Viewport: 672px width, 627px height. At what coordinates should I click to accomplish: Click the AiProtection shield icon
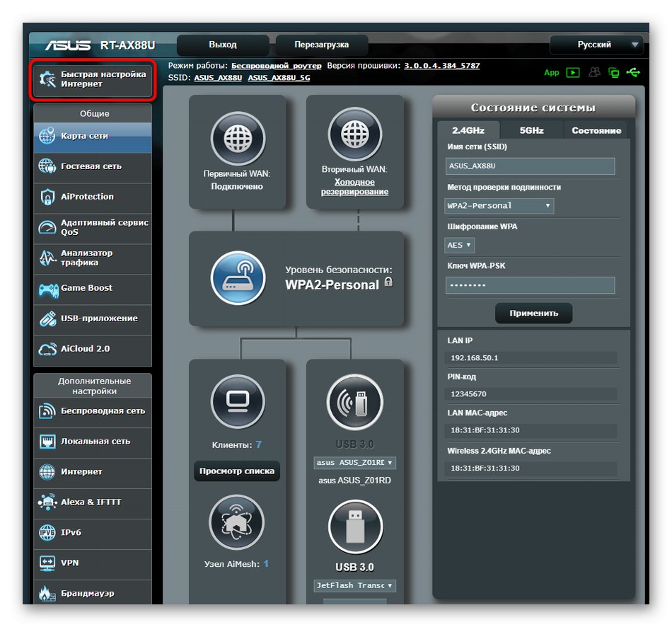coord(47,197)
